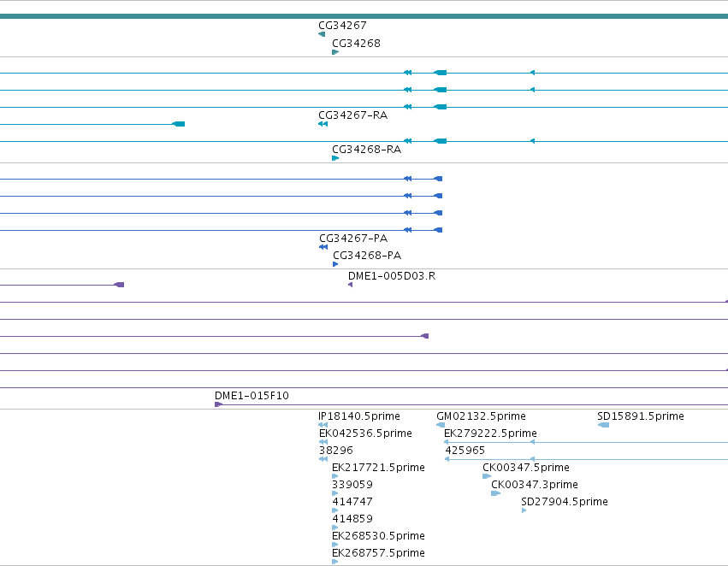Select the 414747 arrow glyph
Image resolution: width=728 pixels, height=566 pixels.
click(x=334, y=510)
